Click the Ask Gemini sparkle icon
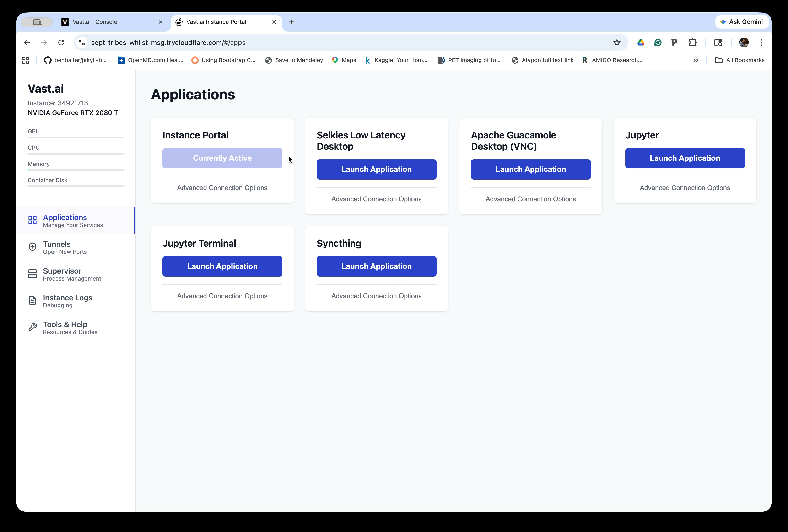Viewport: 788px width, 532px height. point(723,22)
